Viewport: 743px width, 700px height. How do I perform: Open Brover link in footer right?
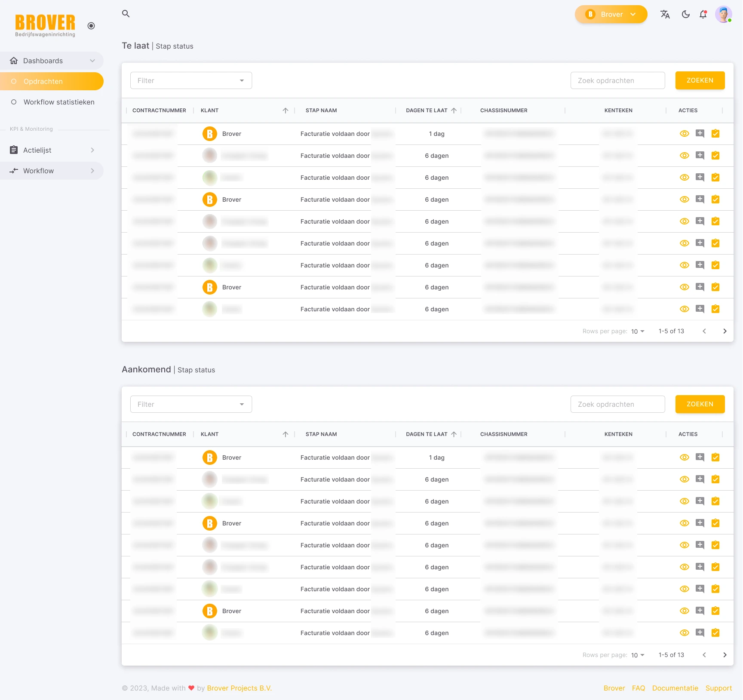click(614, 688)
